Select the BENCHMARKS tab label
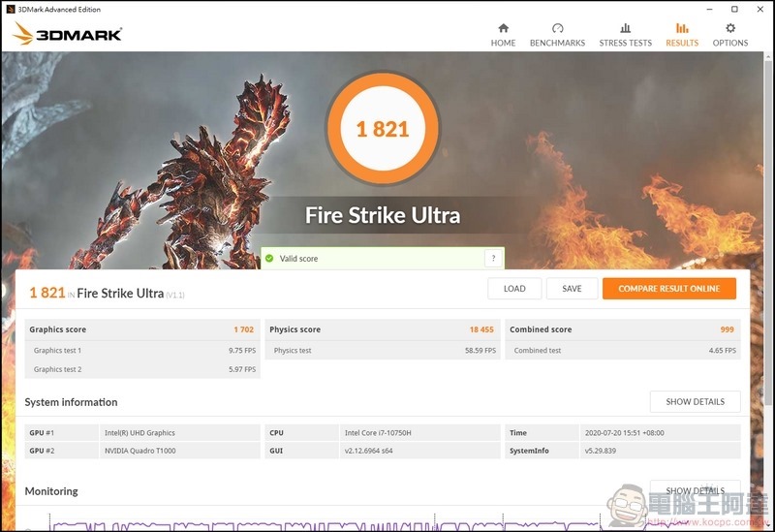This screenshot has width=775, height=532. tap(557, 43)
